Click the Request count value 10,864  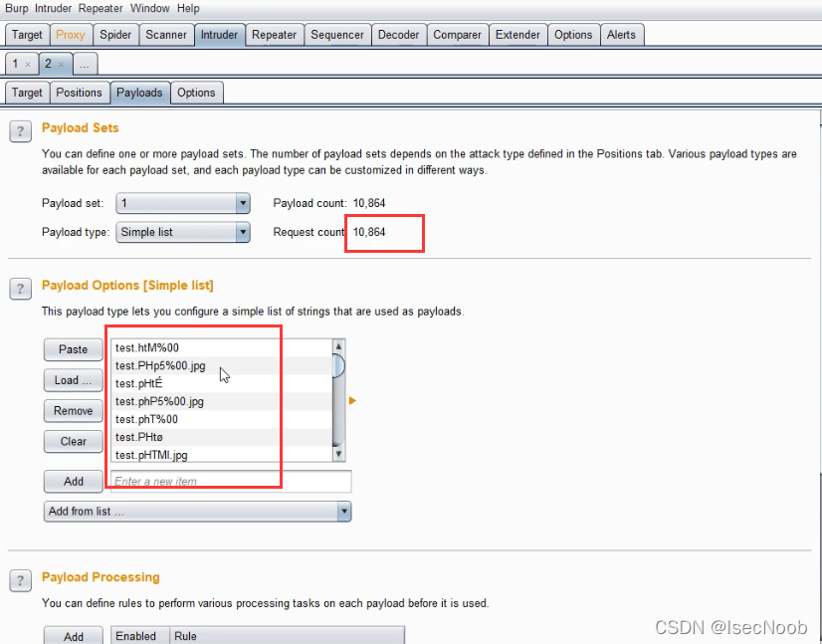pyautogui.click(x=369, y=232)
